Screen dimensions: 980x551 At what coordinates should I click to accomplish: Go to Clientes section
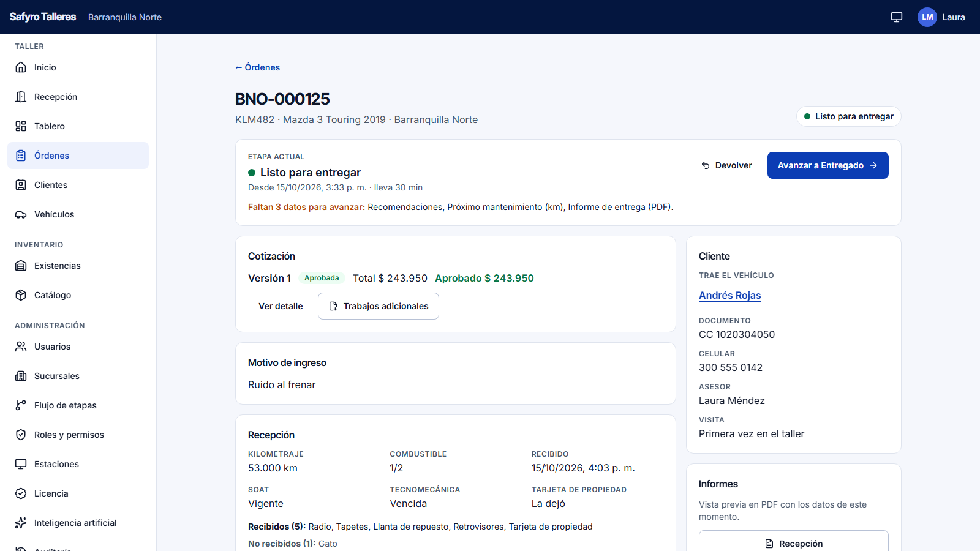(x=78, y=185)
